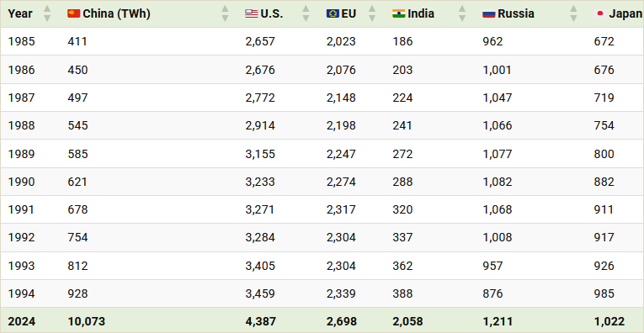Select the Russia column header text
Image resolution: width=644 pixels, height=333 pixels.
tap(516, 13)
